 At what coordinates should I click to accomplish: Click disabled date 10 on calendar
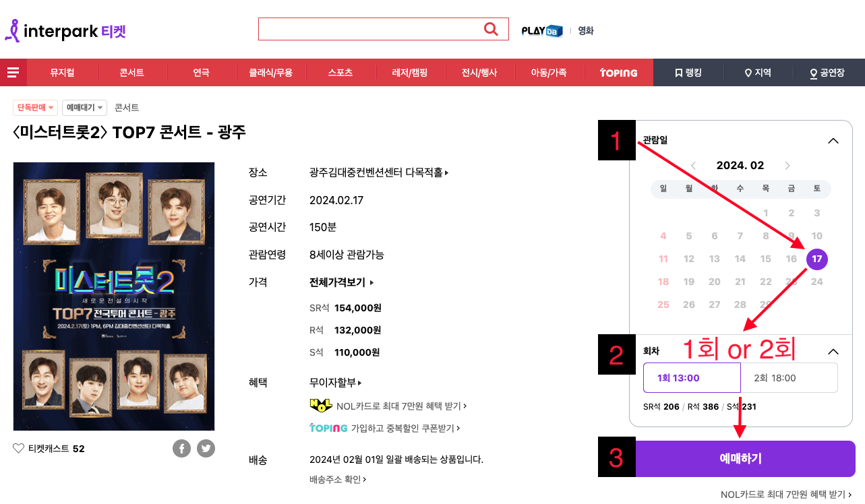click(x=816, y=236)
